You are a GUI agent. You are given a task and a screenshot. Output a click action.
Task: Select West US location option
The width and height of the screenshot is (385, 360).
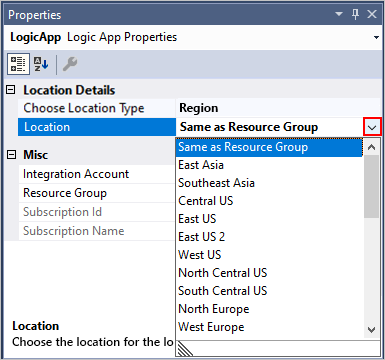click(269, 255)
